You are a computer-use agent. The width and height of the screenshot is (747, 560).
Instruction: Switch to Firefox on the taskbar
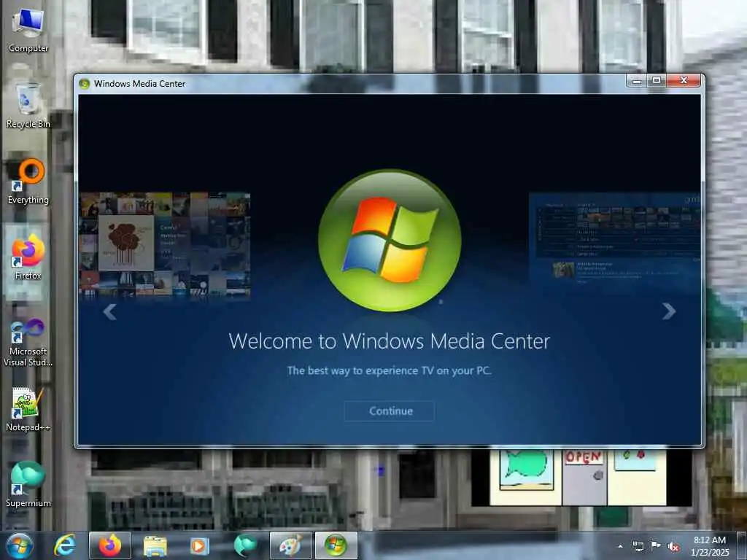[x=110, y=545]
